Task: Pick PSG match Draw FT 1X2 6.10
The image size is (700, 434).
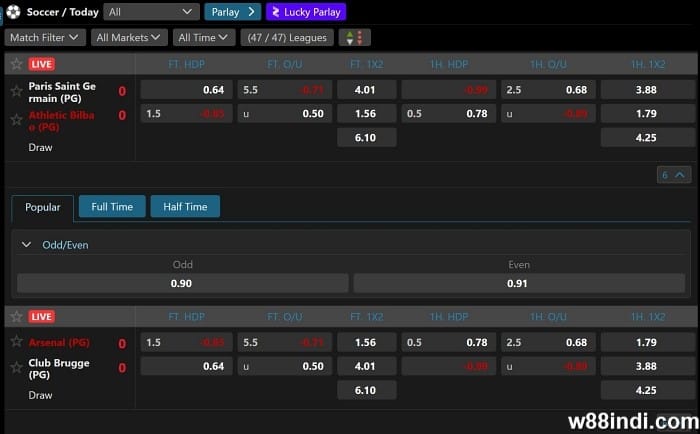Action: tap(367, 138)
